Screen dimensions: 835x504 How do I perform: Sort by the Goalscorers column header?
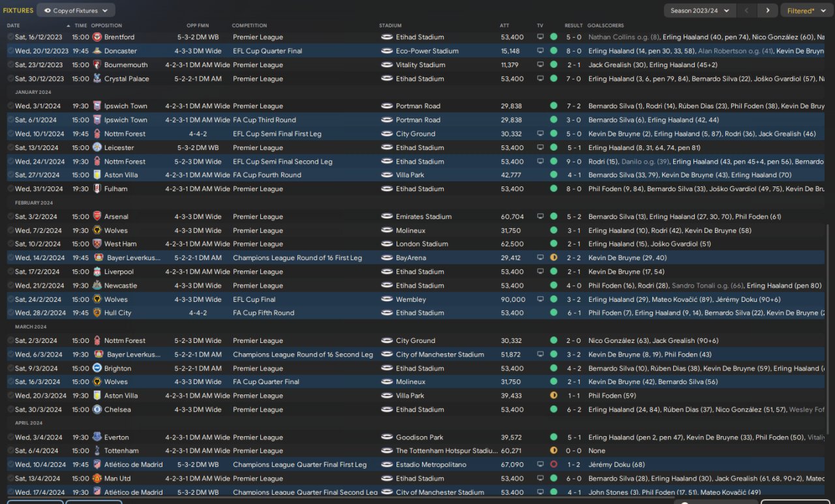click(x=606, y=25)
